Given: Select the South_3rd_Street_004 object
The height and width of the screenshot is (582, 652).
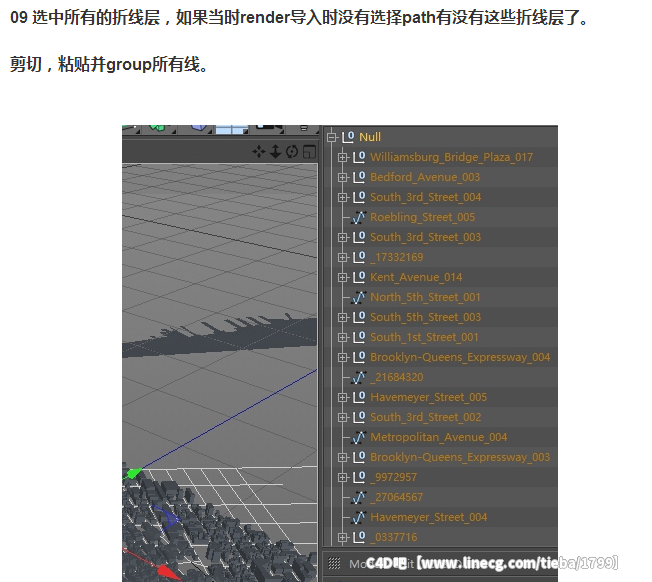Looking at the screenshot, I should 425,197.
